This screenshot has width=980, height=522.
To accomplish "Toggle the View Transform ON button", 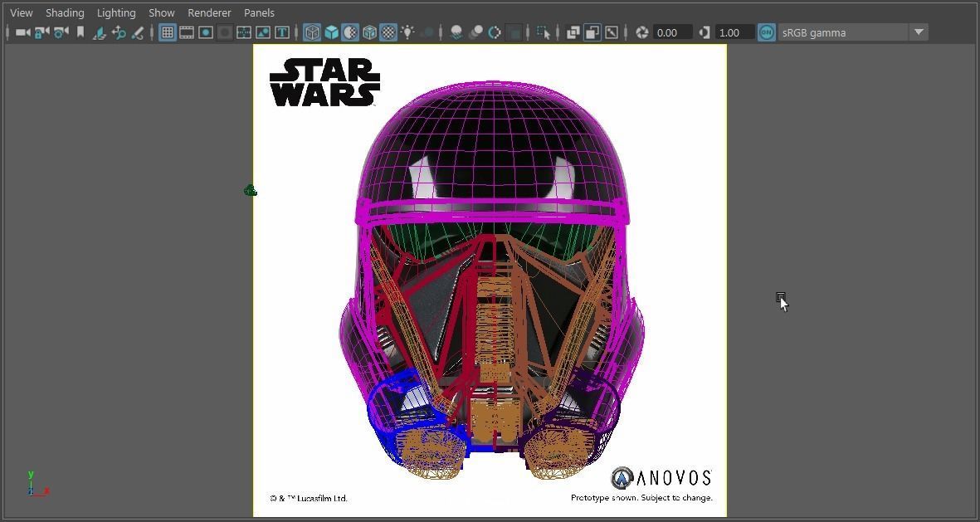I will tap(766, 32).
